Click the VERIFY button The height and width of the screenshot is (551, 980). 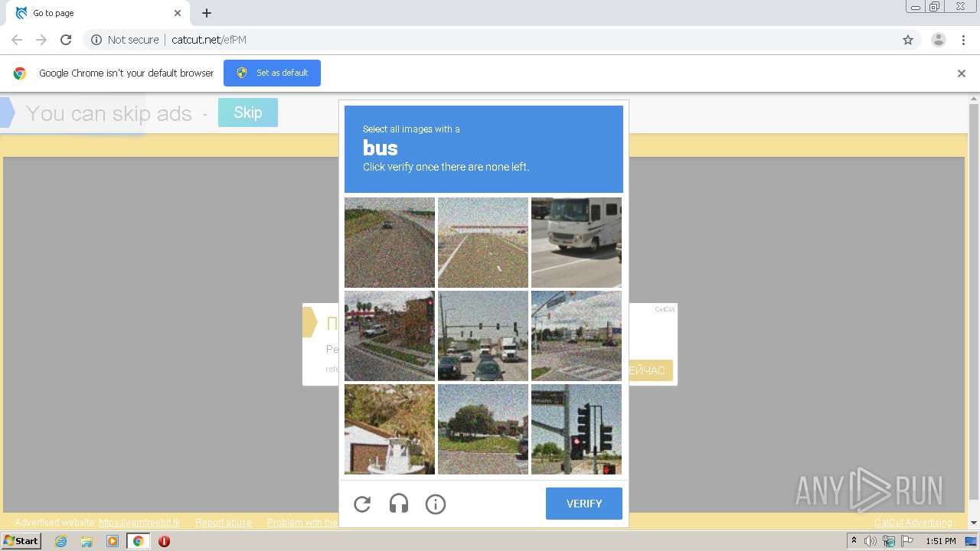point(584,504)
